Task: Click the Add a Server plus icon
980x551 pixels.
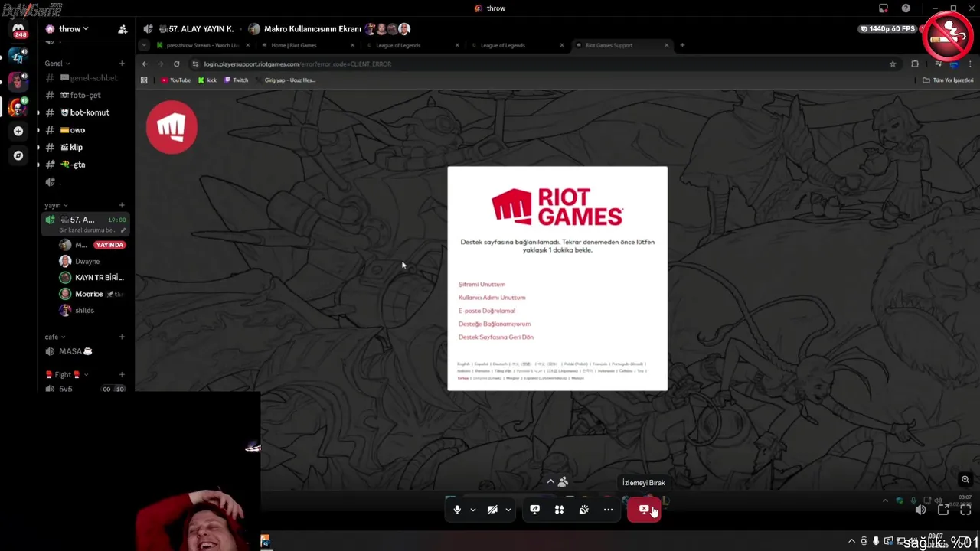Action: coord(18,131)
